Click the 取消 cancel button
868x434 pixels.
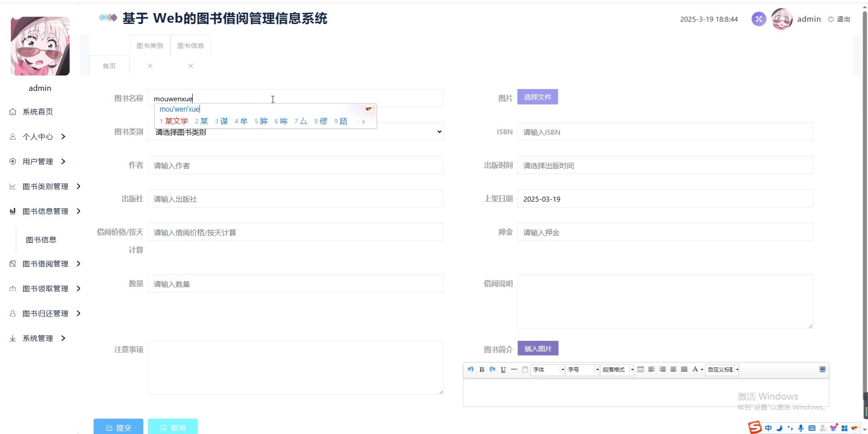coord(173,427)
